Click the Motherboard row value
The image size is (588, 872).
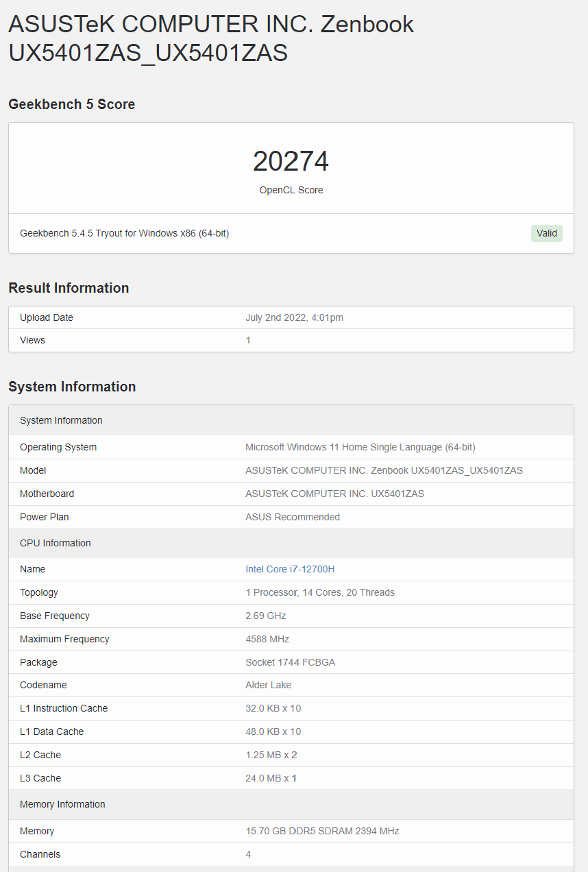click(335, 494)
